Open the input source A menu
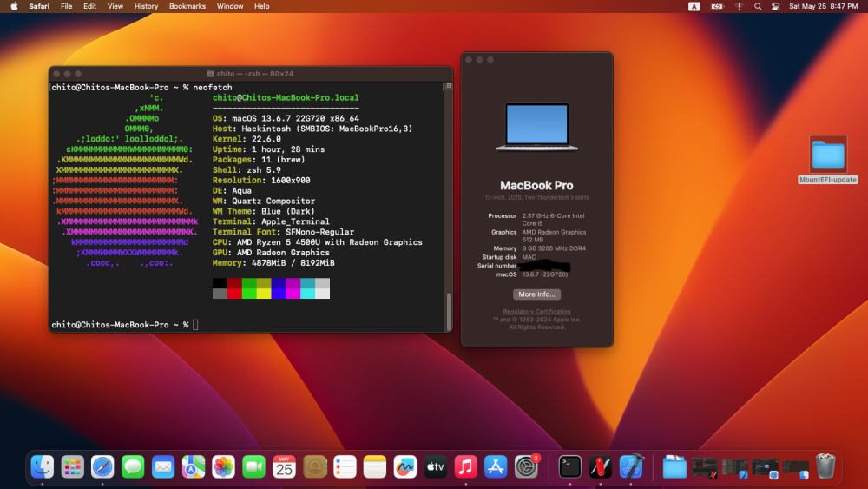Image resolution: width=868 pixels, height=489 pixels. coord(694,6)
